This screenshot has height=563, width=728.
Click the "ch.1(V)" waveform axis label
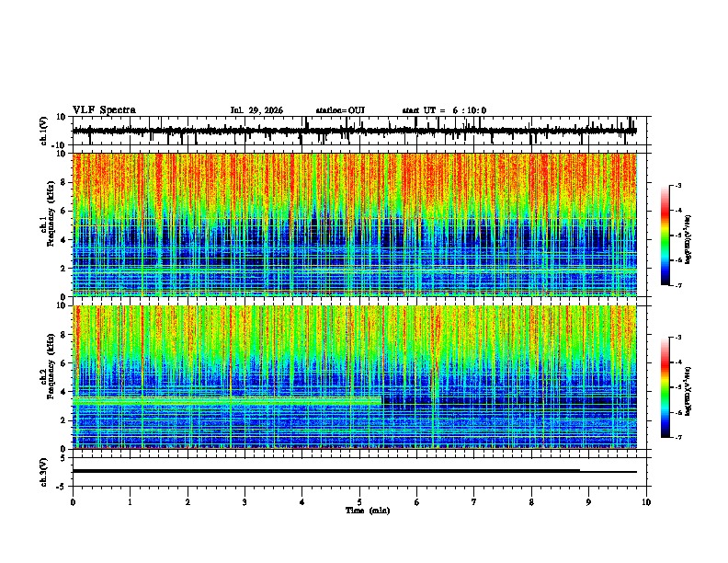44,131
